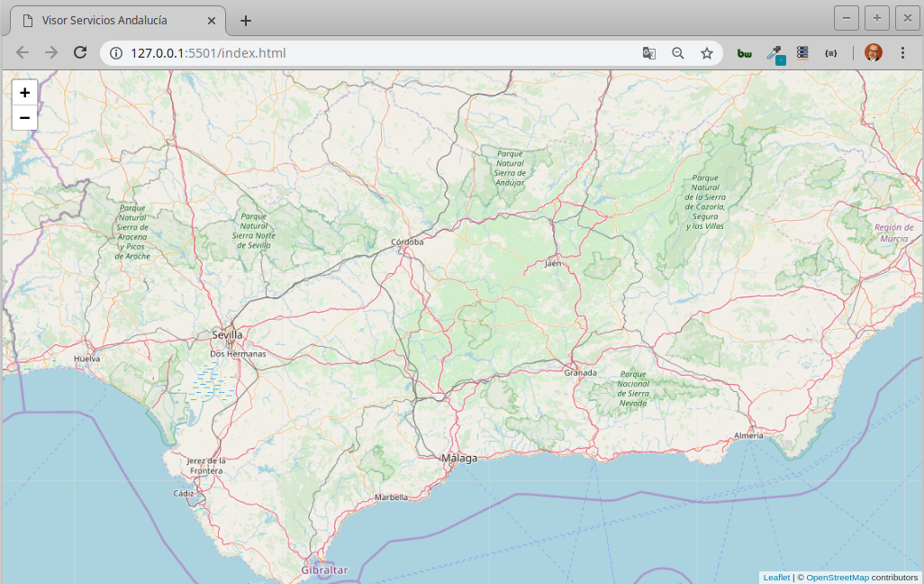
Task: Zoom out the map with minus button
Action: tap(24, 117)
